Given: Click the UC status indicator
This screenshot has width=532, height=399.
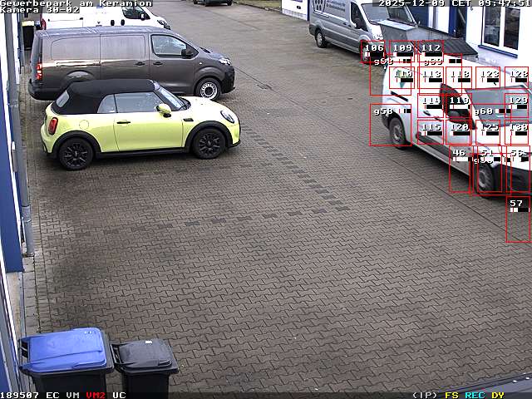Looking at the screenshot, I should (119, 395).
